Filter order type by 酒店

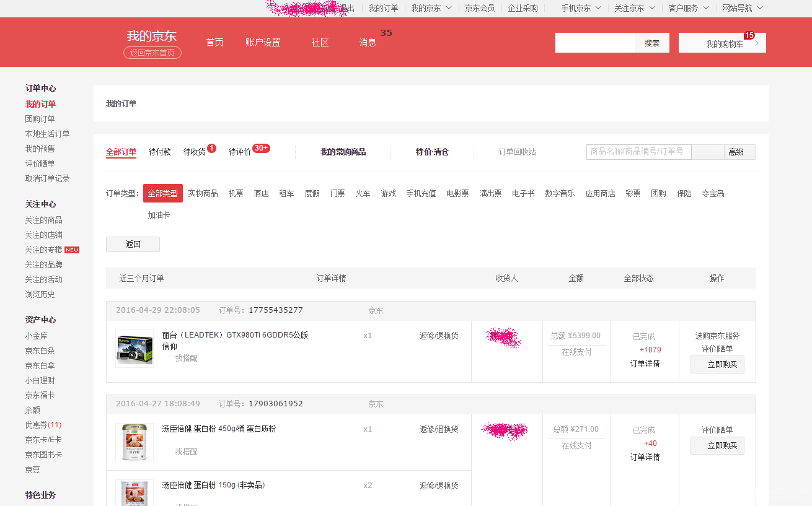tap(261, 193)
